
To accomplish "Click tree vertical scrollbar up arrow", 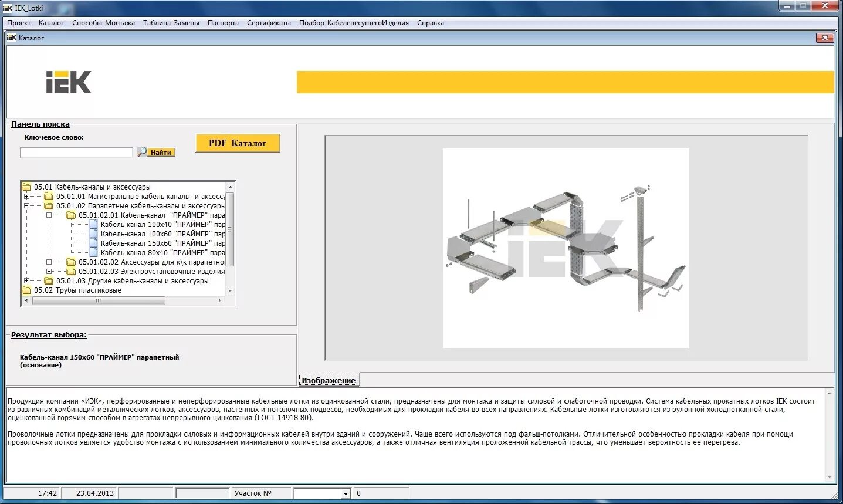I will coord(230,186).
